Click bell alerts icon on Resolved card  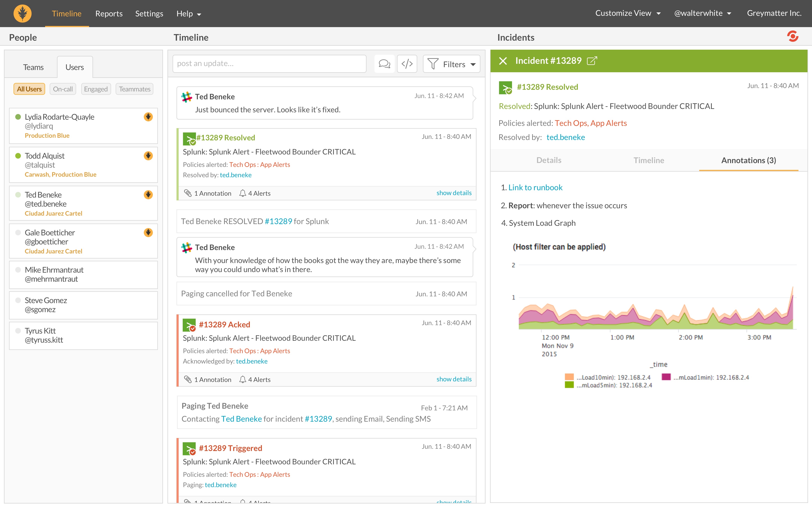coord(242,193)
